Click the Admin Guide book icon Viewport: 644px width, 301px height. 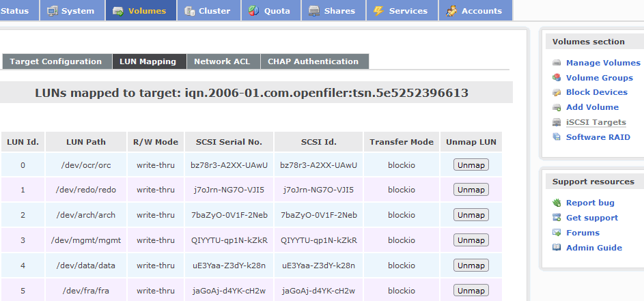pos(557,248)
